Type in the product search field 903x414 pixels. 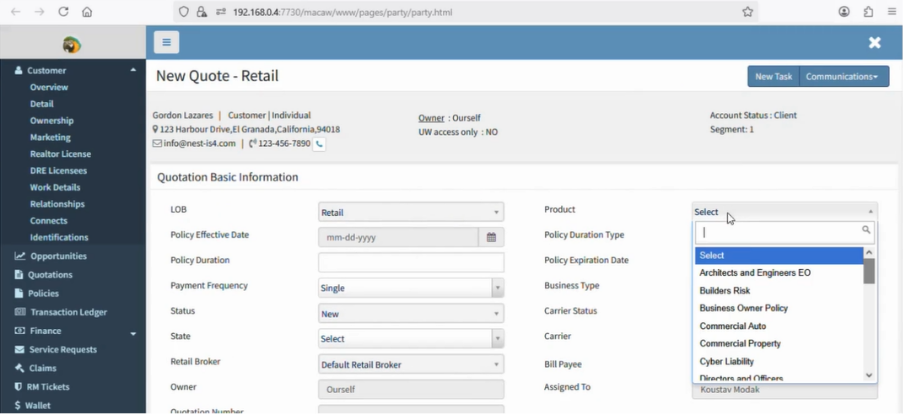(x=778, y=231)
